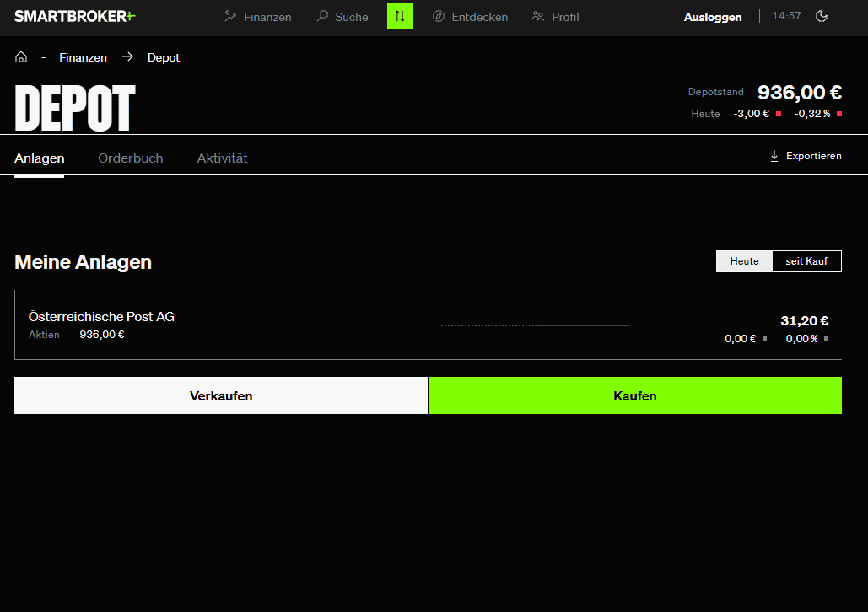The height and width of the screenshot is (612, 868).
Task: Switch to the Orderbuch tab
Action: coord(131,158)
